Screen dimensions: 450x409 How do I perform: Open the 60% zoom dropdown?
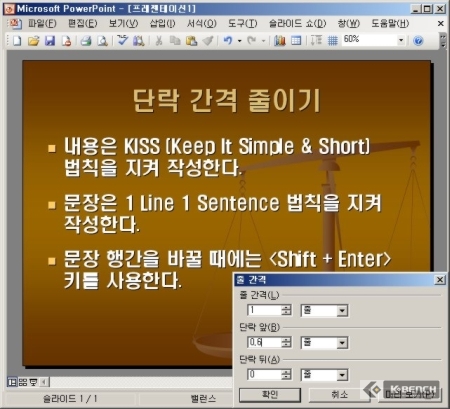pos(401,40)
